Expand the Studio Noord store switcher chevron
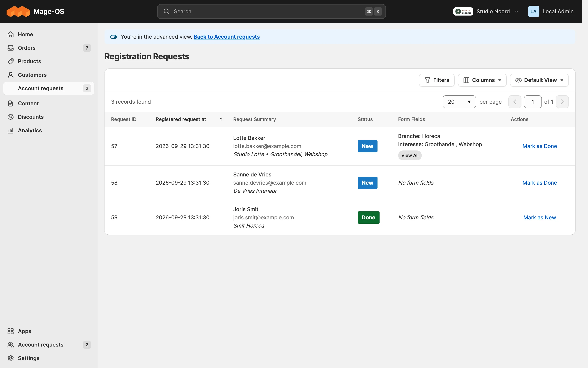588x368 pixels. click(517, 11)
